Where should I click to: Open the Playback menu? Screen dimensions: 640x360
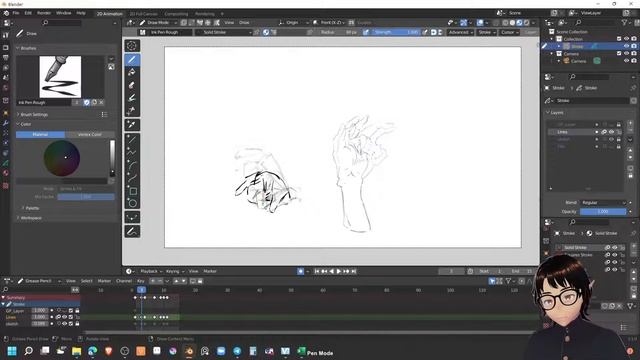pyautogui.click(x=151, y=271)
